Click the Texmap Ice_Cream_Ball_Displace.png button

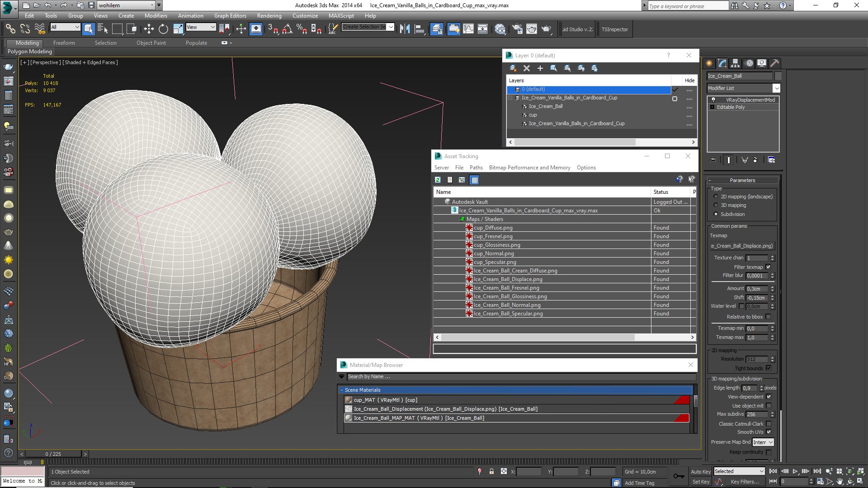742,246
